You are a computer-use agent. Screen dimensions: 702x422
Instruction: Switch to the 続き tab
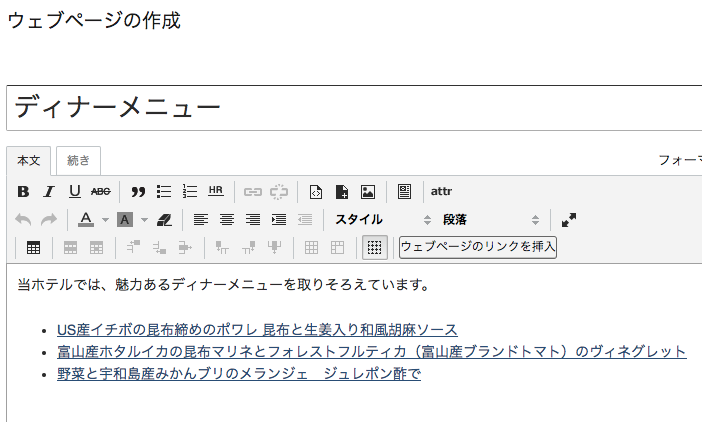point(78,161)
